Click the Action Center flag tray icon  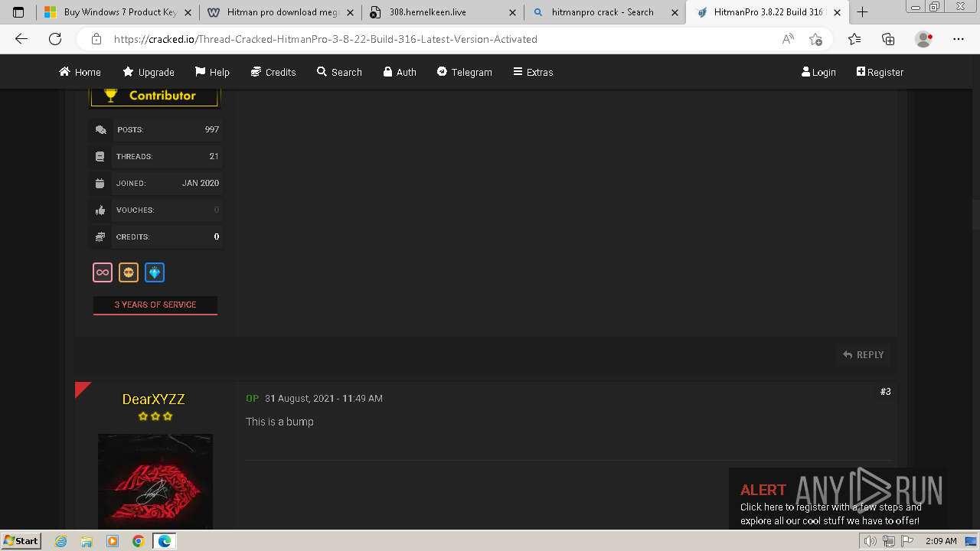(x=906, y=541)
